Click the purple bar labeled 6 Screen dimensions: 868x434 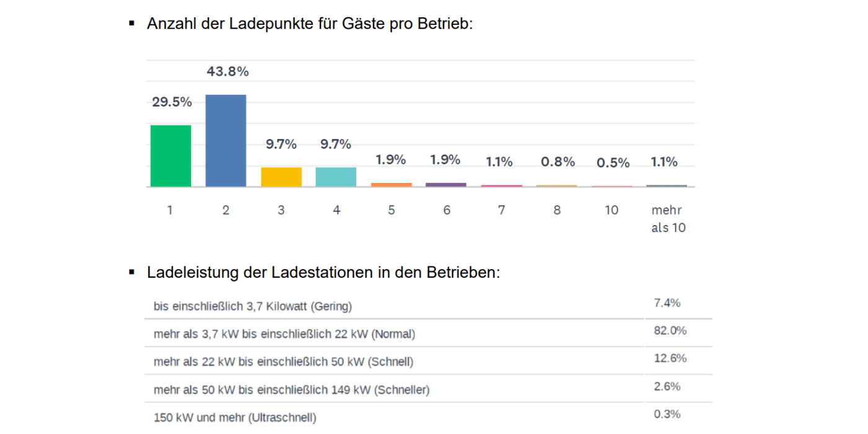click(x=446, y=185)
